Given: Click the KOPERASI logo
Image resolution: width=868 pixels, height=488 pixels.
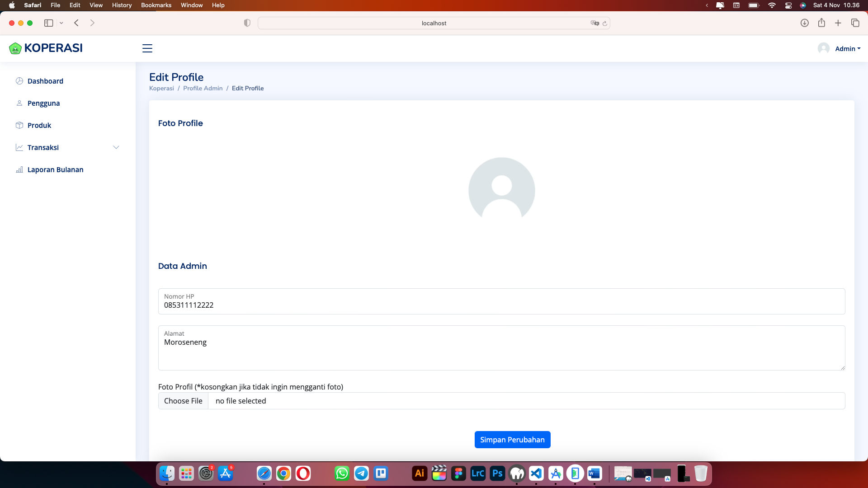Looking at the screenshot, I should click(x=46, y=48).
